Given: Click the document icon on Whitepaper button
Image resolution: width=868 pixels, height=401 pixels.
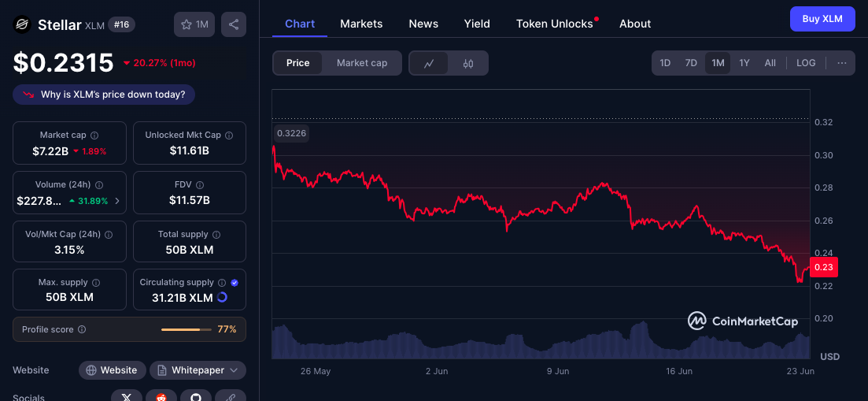Looking at the screenshot, I should pos(161,370).
